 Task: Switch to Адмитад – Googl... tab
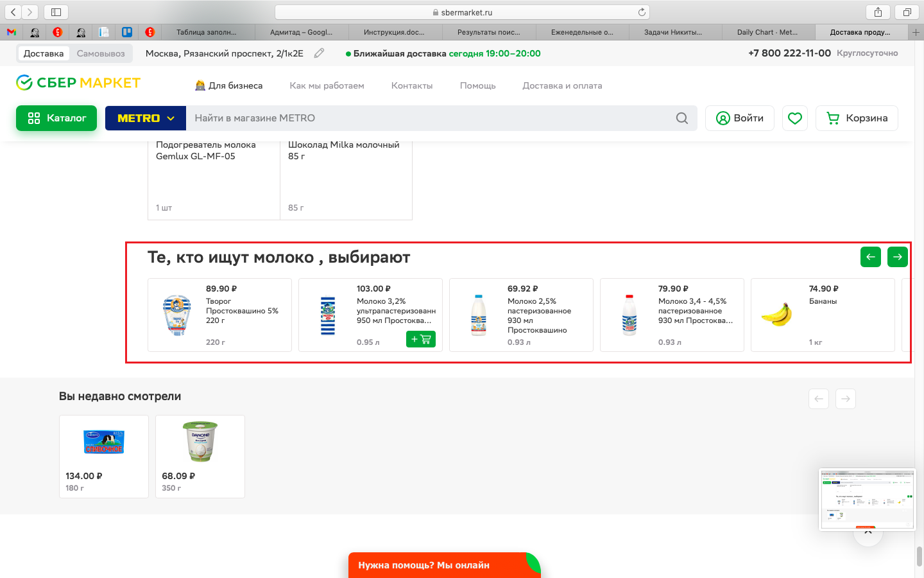[302, 32]
